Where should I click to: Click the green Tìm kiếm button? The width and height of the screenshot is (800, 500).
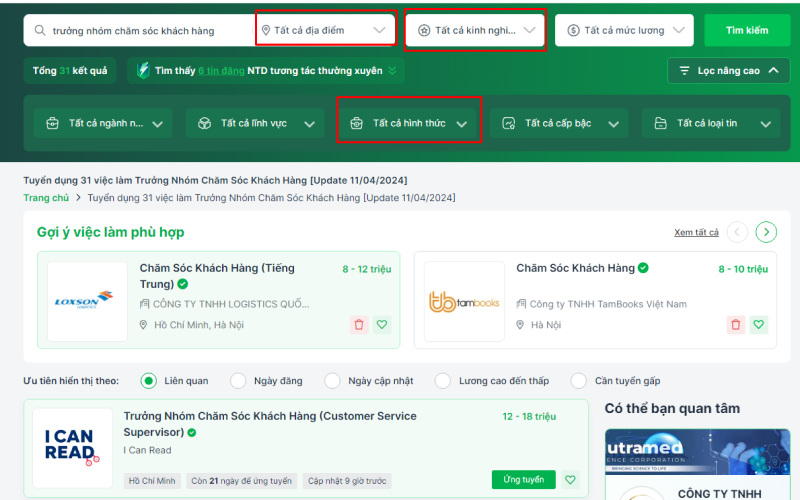[x=747, y=30]
